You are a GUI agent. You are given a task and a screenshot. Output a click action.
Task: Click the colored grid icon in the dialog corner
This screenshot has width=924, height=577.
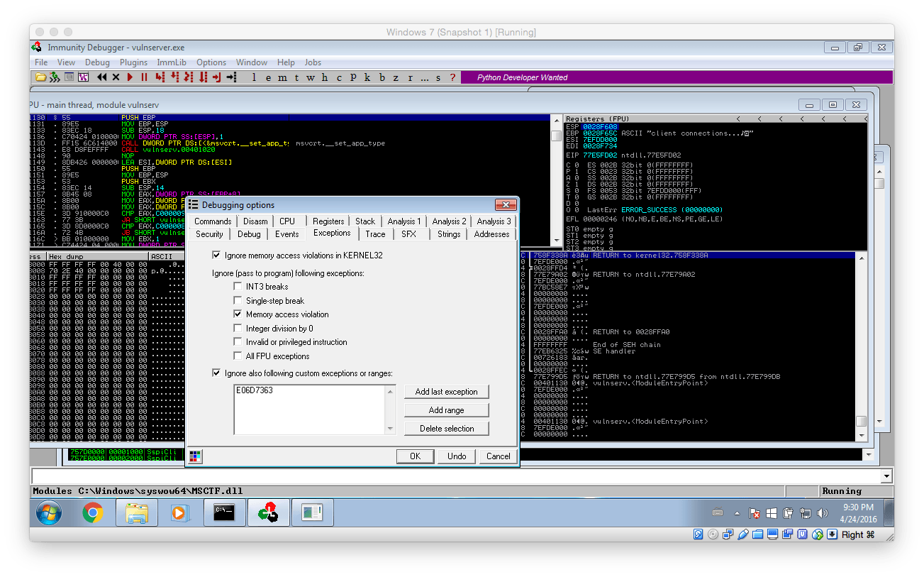195,456
